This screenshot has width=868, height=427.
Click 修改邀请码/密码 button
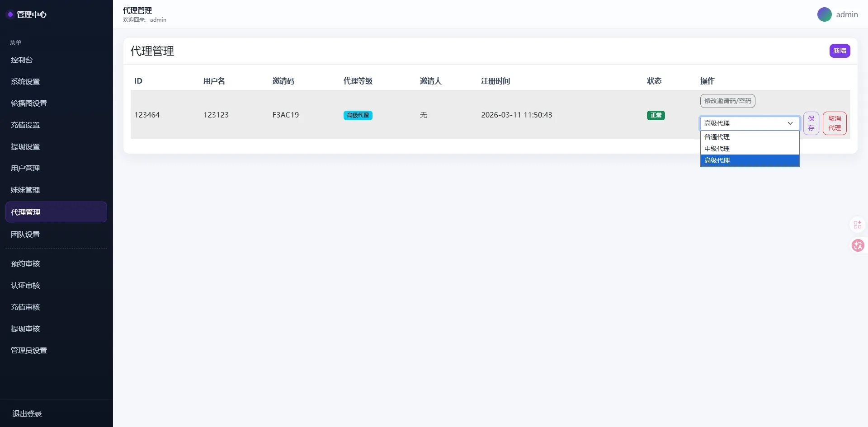point(727,101)
